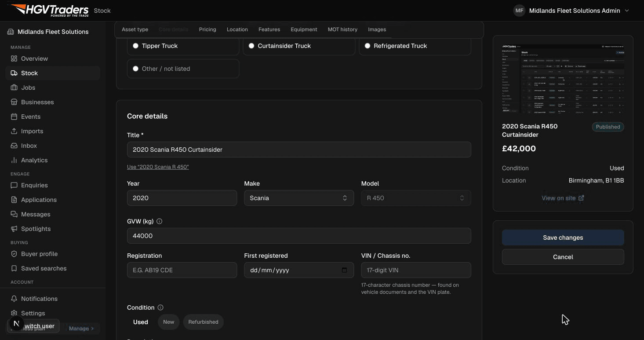The image size is (644, 340).
Task: Open the Model dropdown showing R 450
Action: 416,198
